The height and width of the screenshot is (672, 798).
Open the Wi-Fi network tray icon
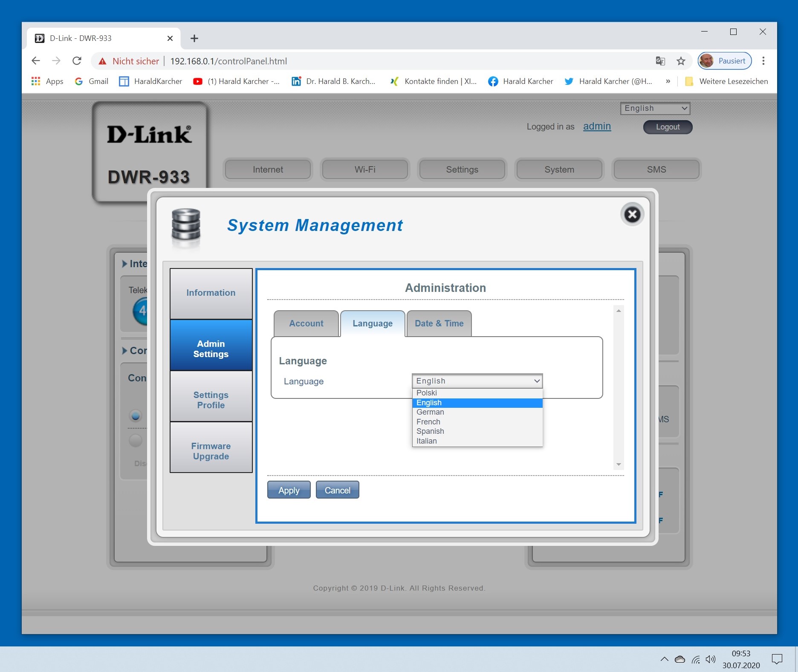[x=696, y=660]
